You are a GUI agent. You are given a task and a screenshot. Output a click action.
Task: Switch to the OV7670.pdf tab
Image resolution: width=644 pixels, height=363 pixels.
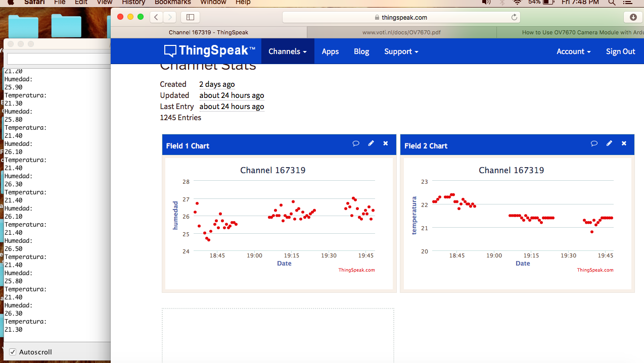coord(402,31)
